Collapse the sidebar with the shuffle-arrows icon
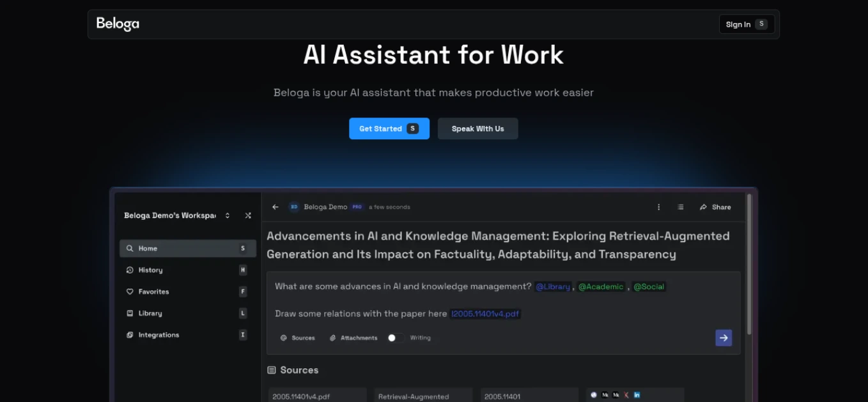The image size is (868, 402). point(248,216)
